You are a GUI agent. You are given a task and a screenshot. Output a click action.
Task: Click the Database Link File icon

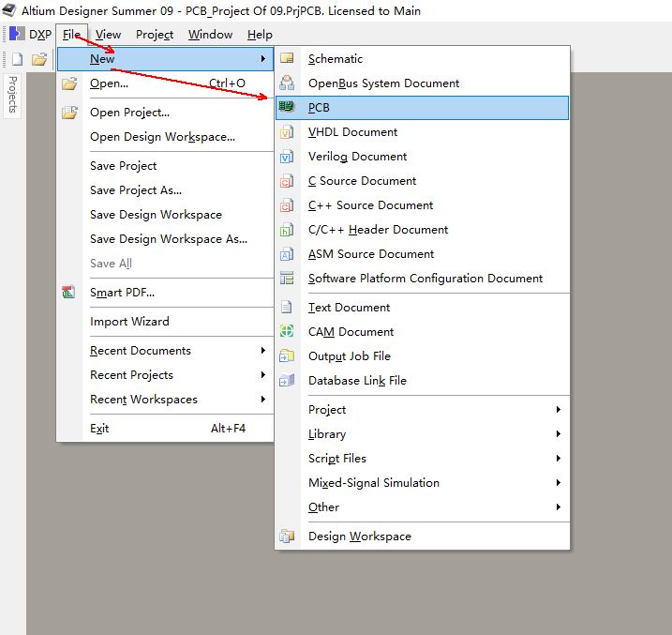[x=287, y=380]
